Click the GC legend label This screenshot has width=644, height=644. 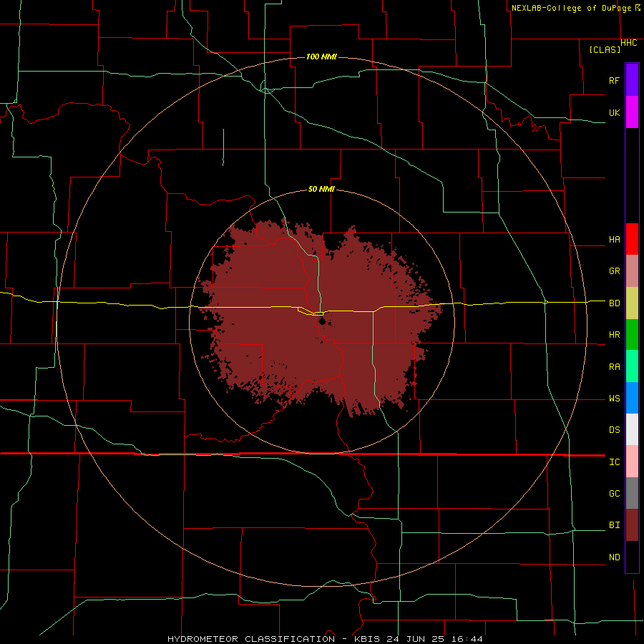tap(614, 494)
